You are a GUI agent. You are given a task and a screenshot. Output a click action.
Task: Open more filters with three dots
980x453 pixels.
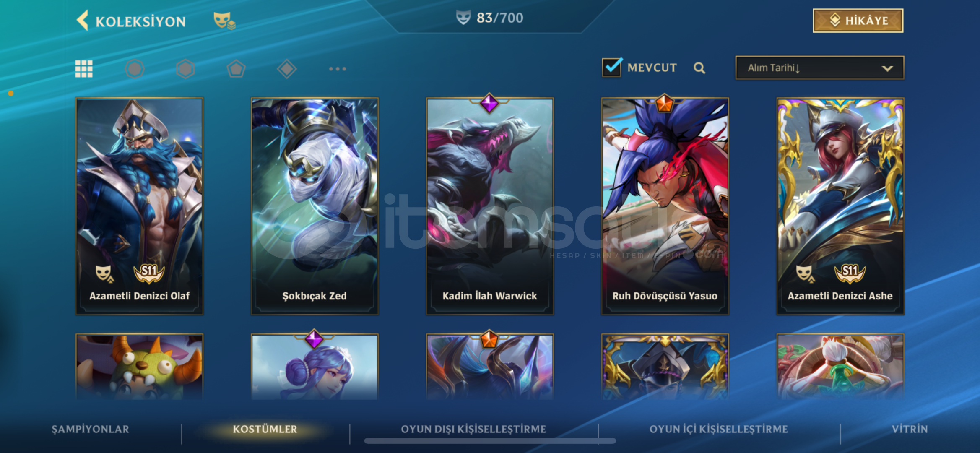click(x=338, y=69)
